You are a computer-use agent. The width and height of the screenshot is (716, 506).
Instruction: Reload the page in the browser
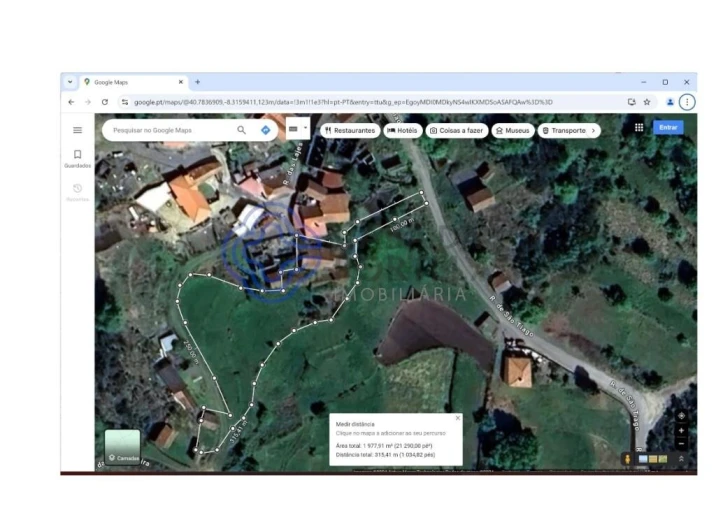[x=104, y=102]
